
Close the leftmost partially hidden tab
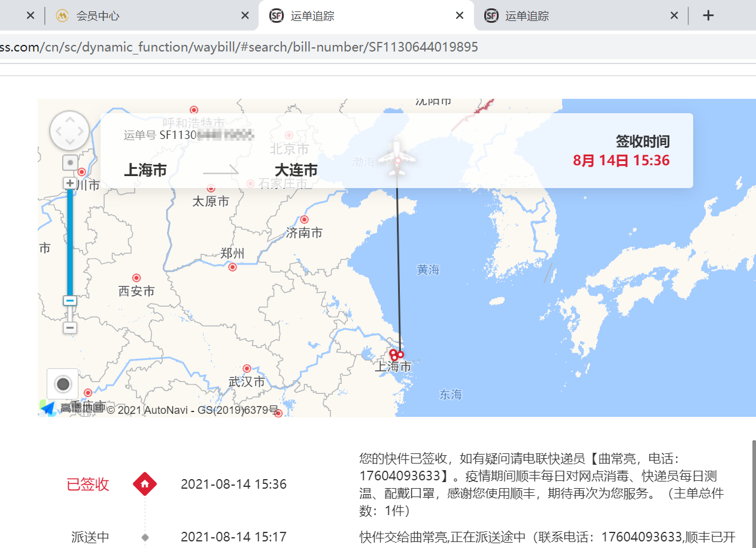point(31,16)
